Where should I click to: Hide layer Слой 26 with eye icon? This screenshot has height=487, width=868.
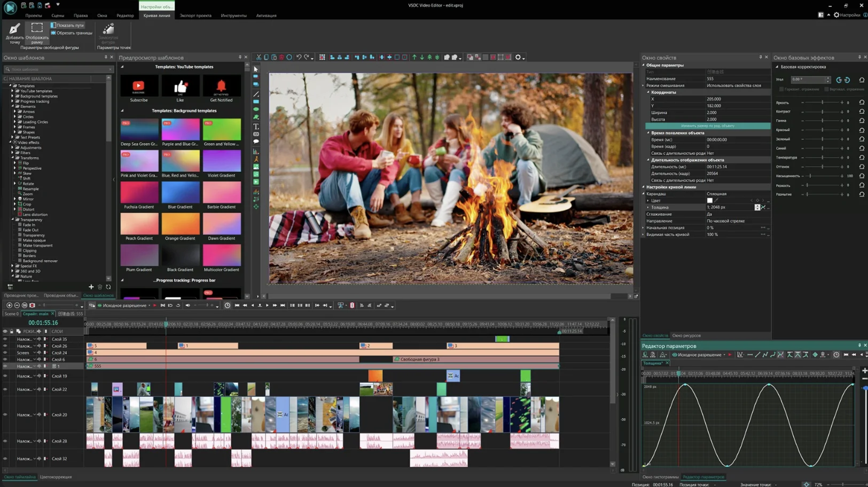point(5,346)
